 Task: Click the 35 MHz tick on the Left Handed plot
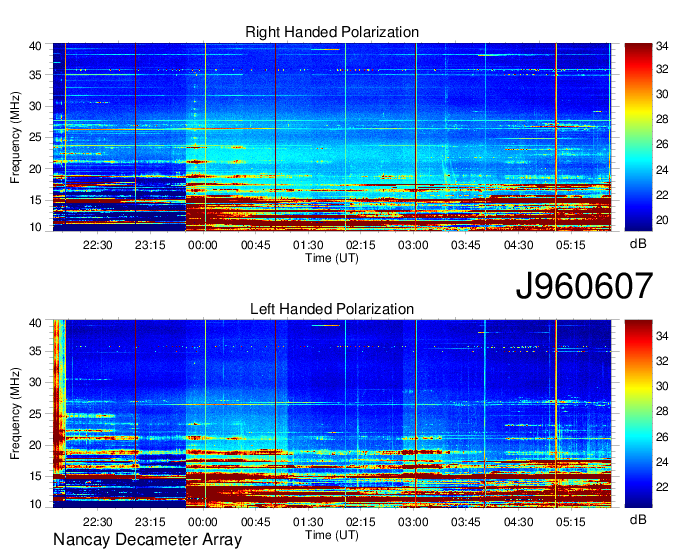tap(35, 351)
